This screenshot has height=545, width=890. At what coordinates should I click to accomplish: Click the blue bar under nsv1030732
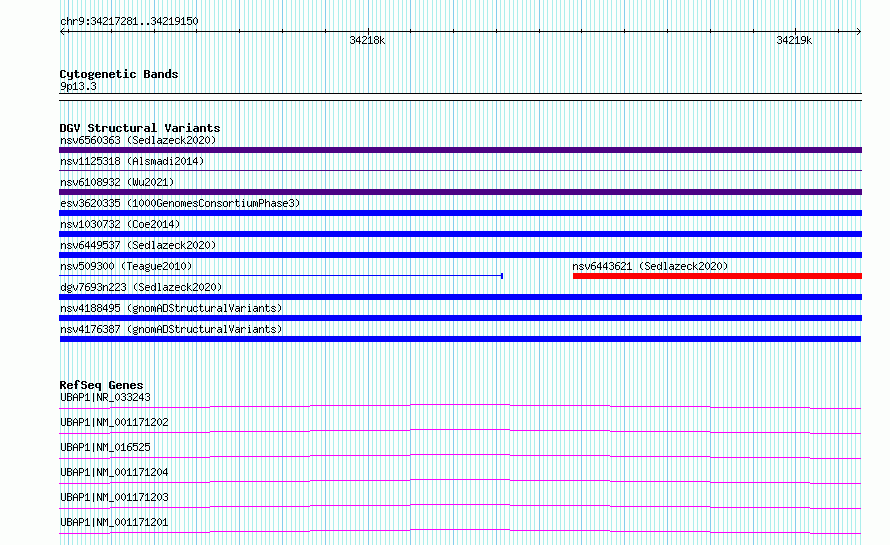[460, 234]
